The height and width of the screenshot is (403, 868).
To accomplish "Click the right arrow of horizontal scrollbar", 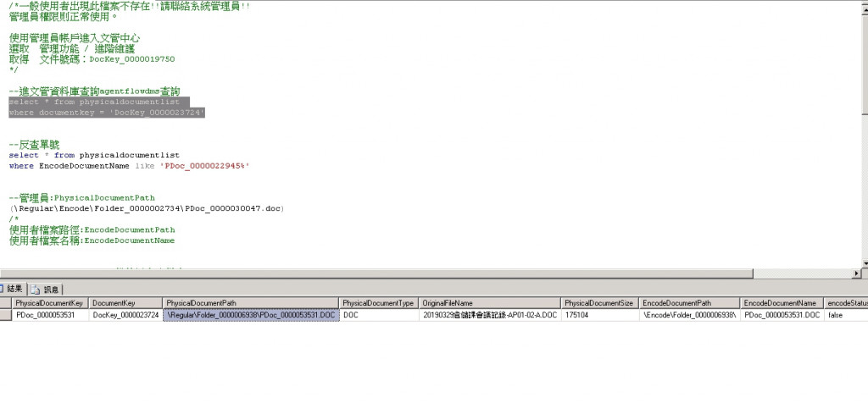I will pyautogui.click(x=858, y=273).
